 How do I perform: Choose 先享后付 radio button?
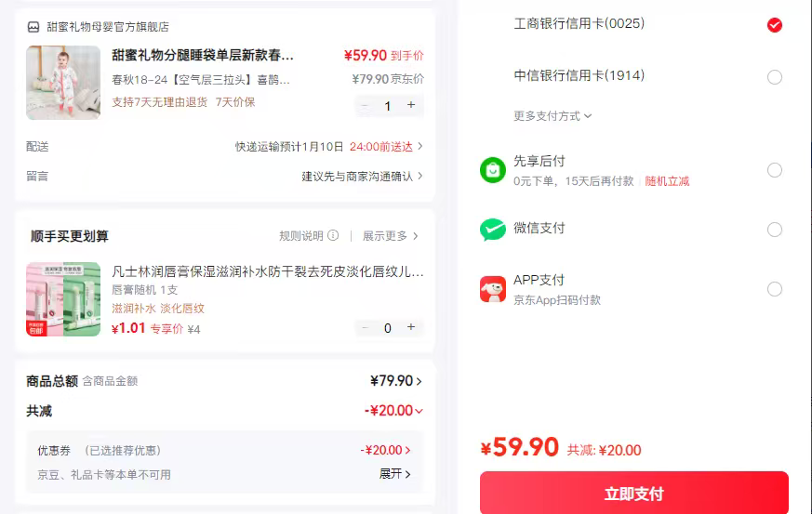(774, 170)
